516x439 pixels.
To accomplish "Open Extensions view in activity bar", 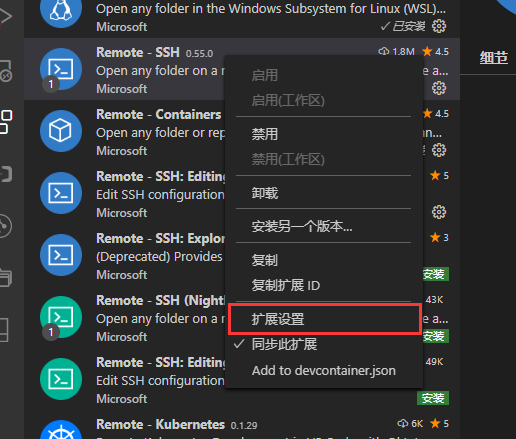I will pyautogui.click(x=6, y=122).
